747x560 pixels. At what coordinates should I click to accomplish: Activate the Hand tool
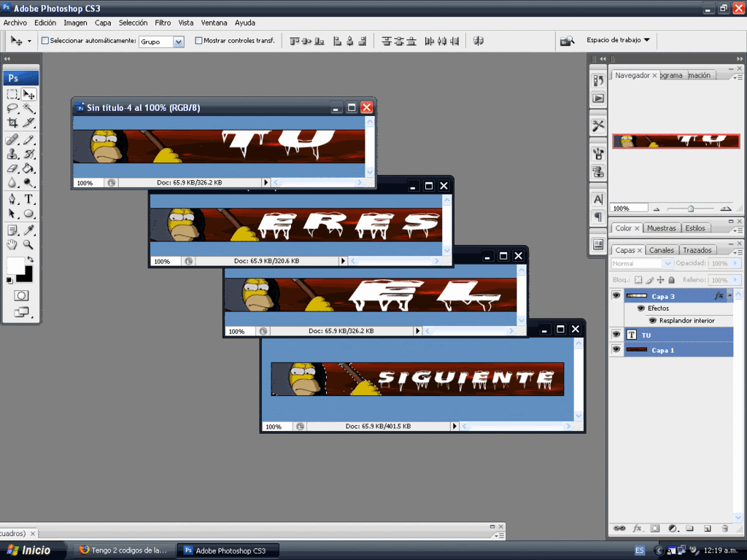(x=12, y=245)
